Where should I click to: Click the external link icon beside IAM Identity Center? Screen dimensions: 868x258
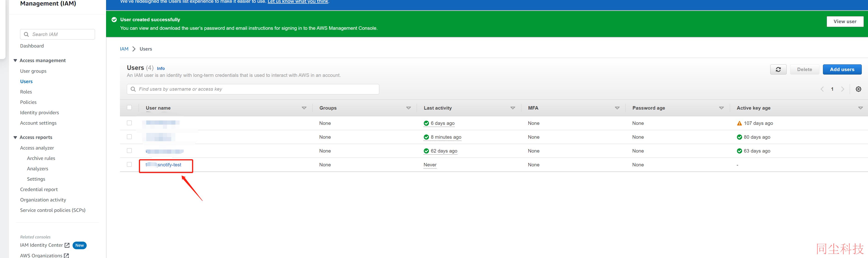67,245
